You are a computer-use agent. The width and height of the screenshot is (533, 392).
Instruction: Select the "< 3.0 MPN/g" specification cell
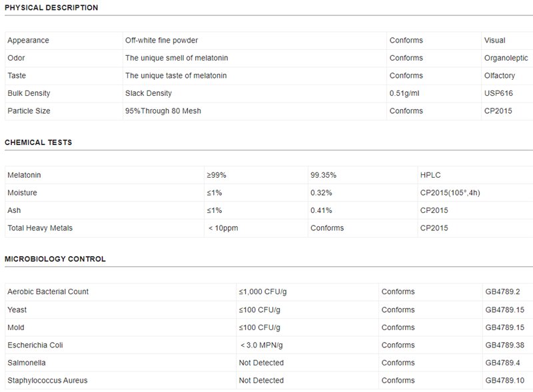click(261, 345)
